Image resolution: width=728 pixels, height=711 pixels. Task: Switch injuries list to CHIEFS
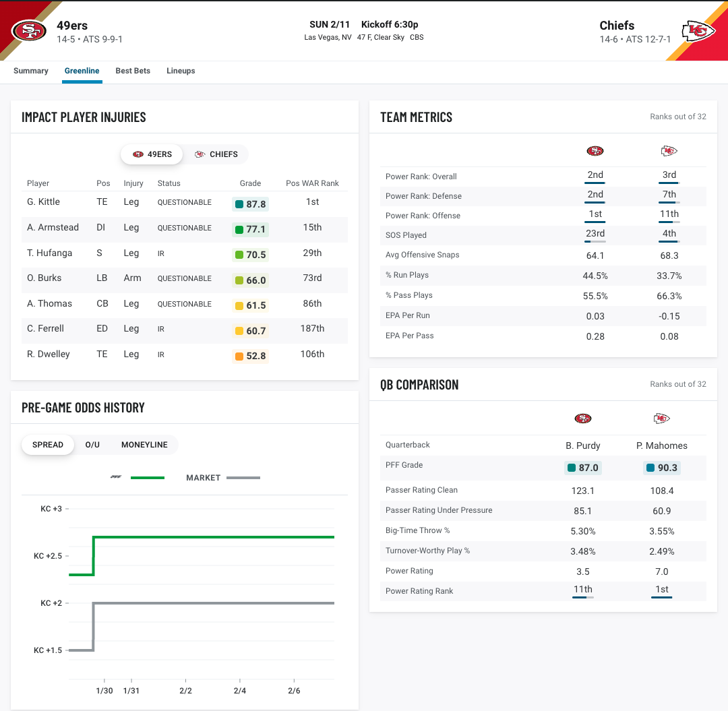click(216, 154)
